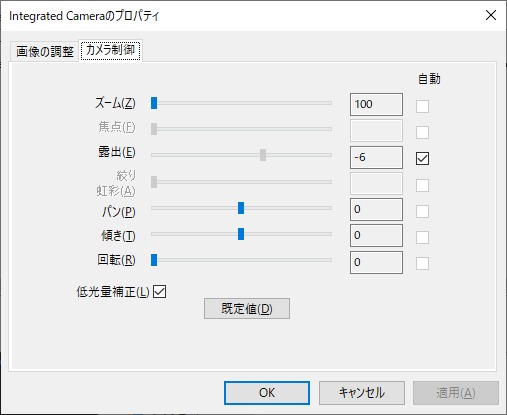The width and height of the screenshot is (507, 415).
Task: Confirm with the OK button
Action: [267, 393]
